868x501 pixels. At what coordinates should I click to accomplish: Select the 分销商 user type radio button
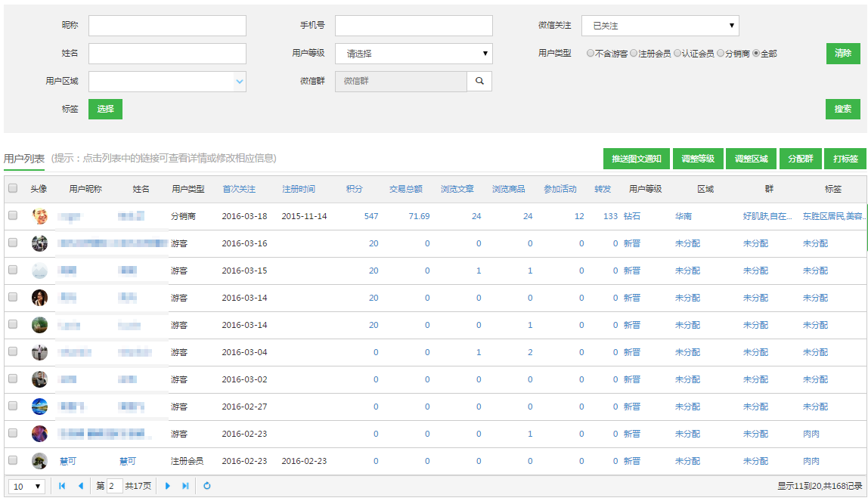(x=721, y=54)
